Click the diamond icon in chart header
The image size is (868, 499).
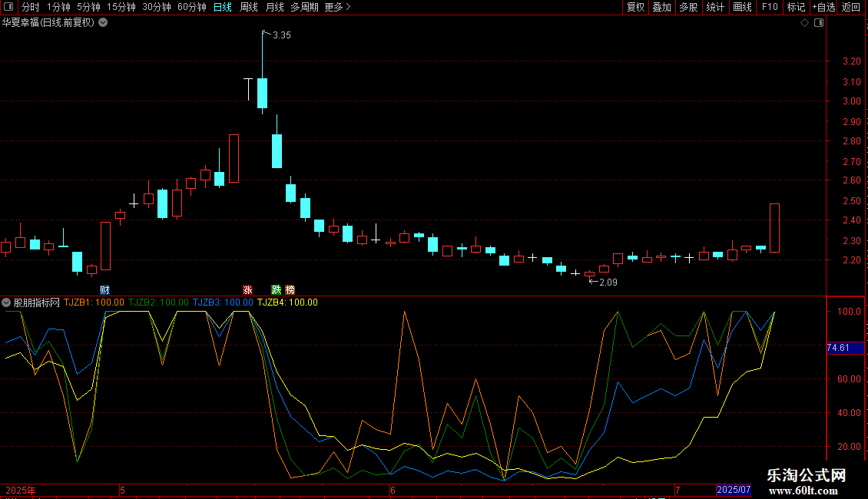coord(804,23)
